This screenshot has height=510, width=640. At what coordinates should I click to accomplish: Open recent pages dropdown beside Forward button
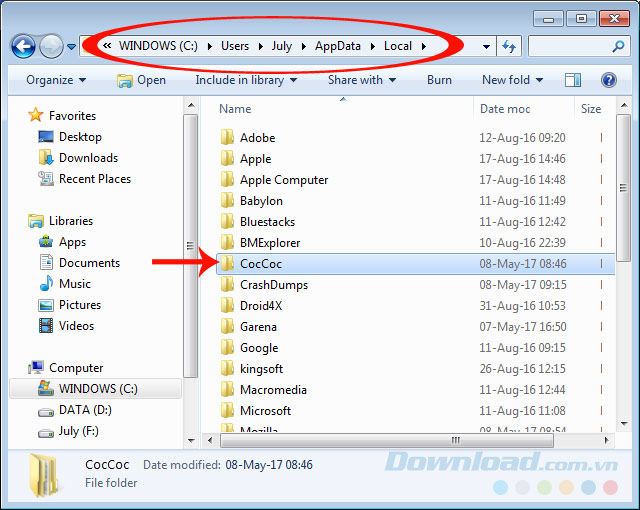[71, 47]
